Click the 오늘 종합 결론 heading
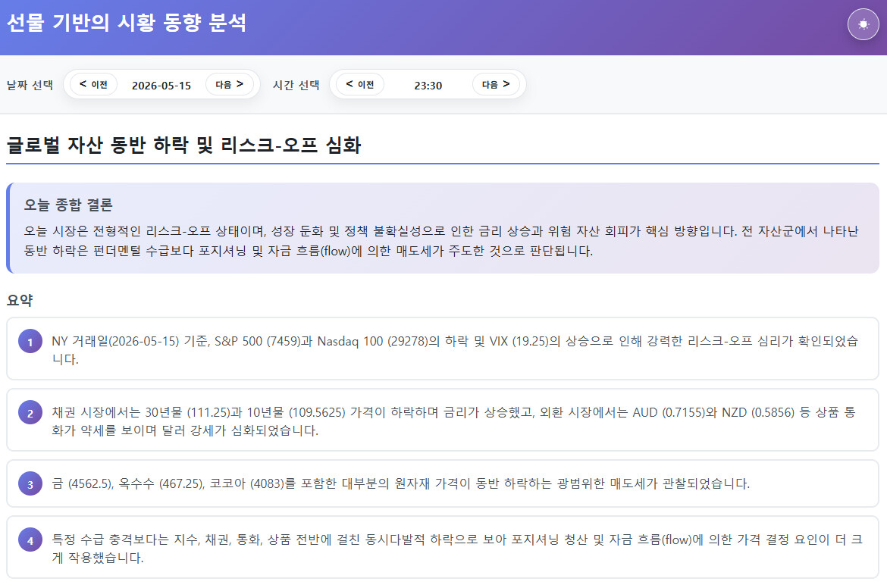The width and height of the screenshot is (887, 588). pos(68,205)
